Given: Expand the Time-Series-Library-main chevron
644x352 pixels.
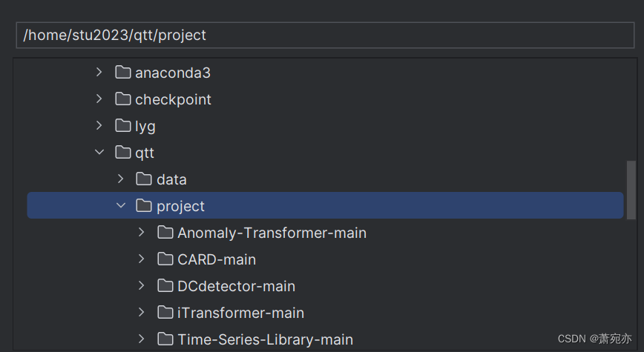Looking at the screenshot, I should (142, 339).
